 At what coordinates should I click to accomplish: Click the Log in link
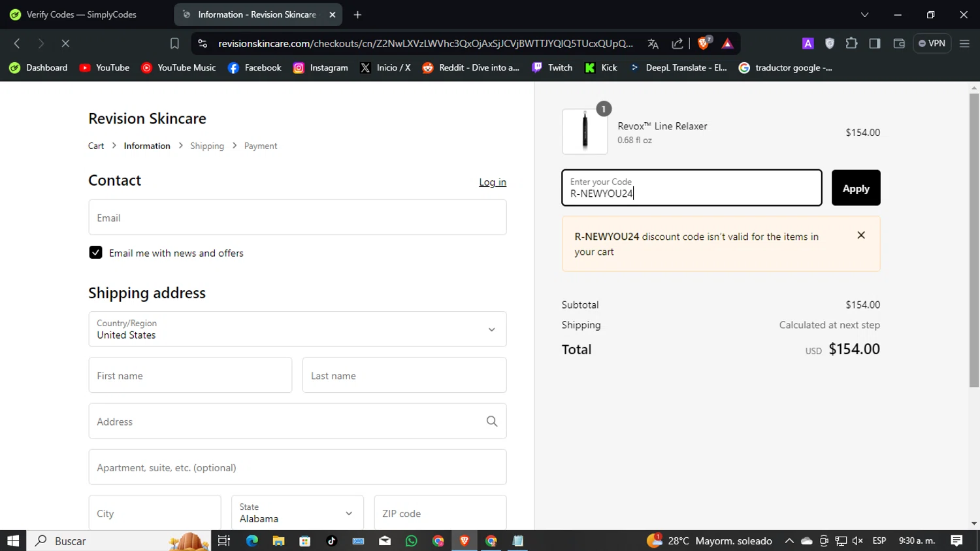click(493, 182)
